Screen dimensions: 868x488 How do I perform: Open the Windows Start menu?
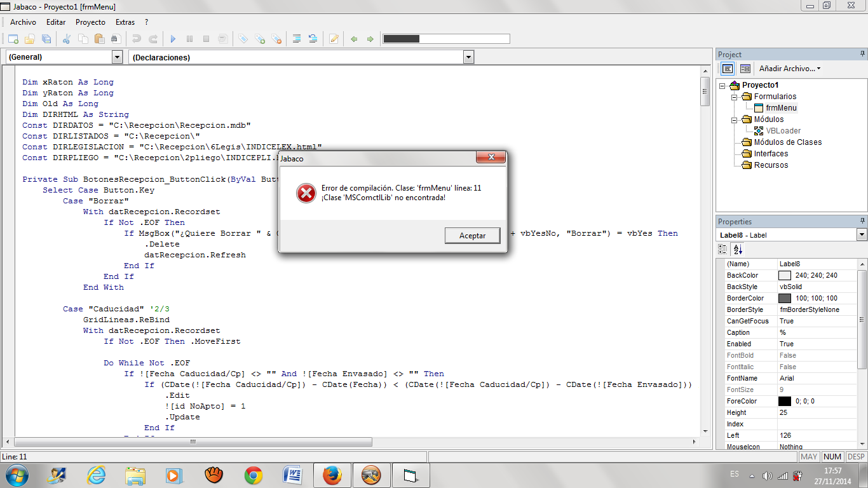point(16,475)
